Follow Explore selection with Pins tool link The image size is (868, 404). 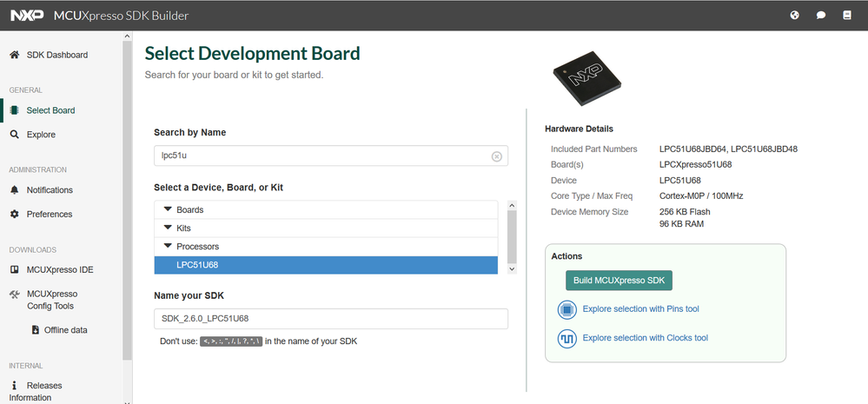click(640, 309)
